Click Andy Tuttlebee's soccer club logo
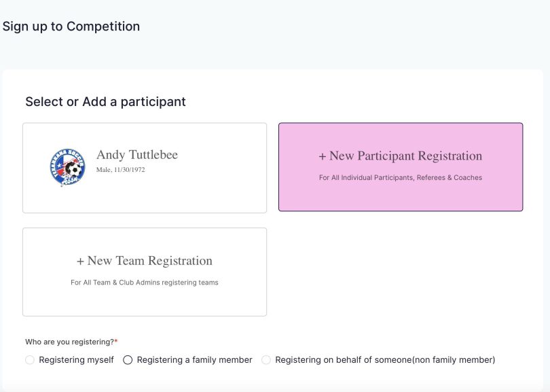This screenshot has height=392, width=550. coord(67,168)
